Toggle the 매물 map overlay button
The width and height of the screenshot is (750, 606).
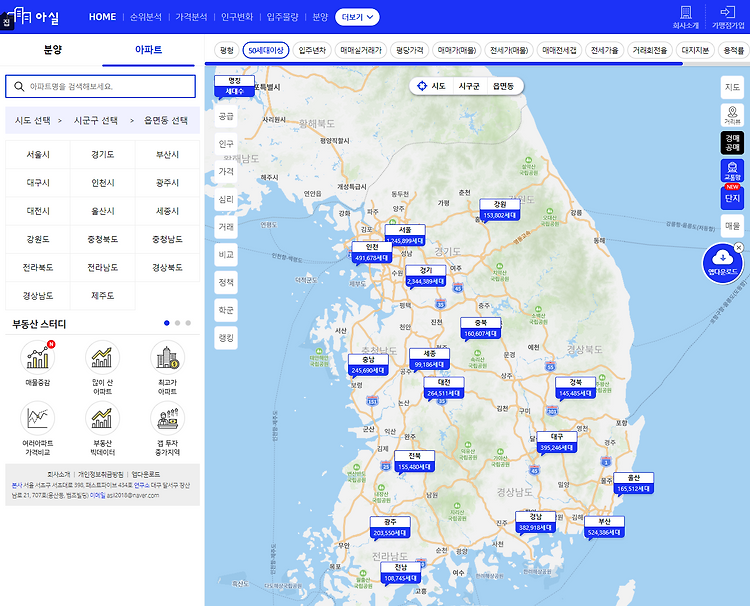tap(733, 227)
